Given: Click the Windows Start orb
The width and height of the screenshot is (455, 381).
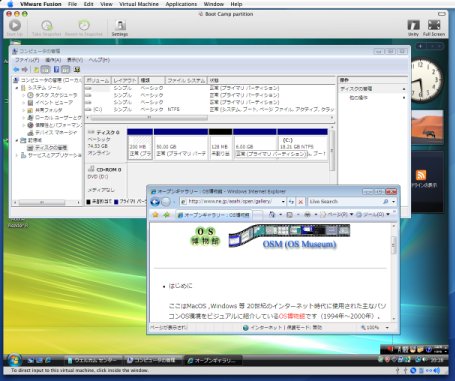Looking at the screenshot, I should coord(14,360).
